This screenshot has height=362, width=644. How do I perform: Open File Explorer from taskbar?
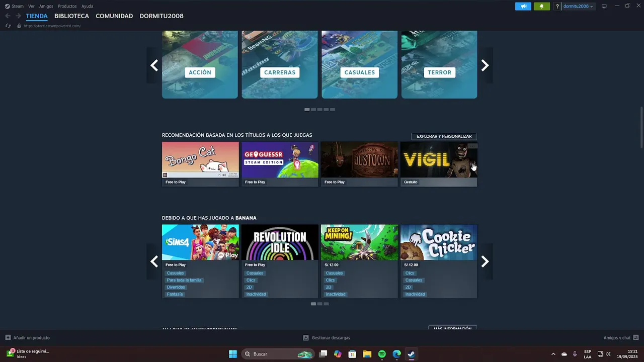(367, 354)
